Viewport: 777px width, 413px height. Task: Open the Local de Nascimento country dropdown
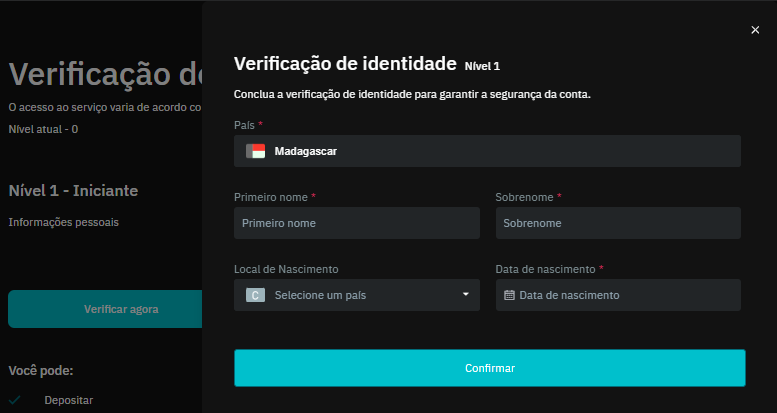pos(357,295)
